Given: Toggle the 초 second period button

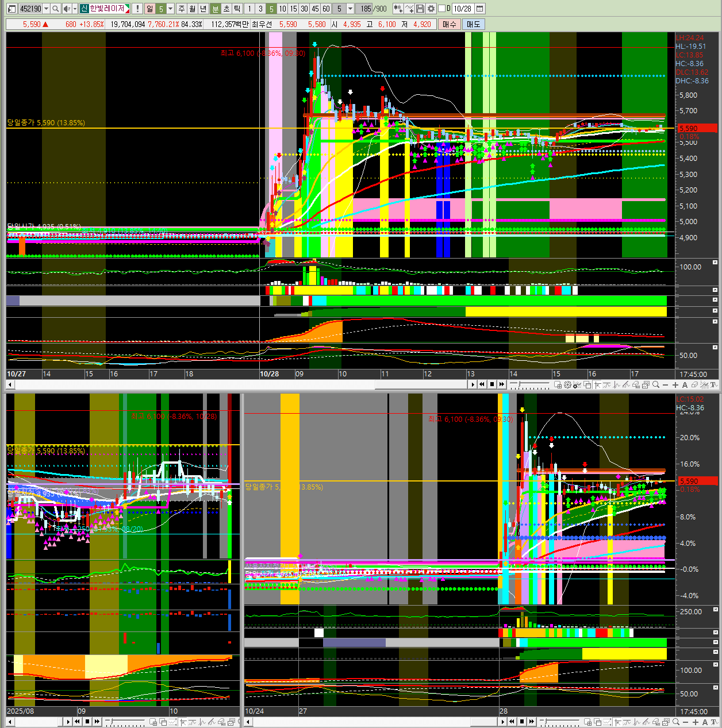Looking at the screenshot, I should pos(226,9).
